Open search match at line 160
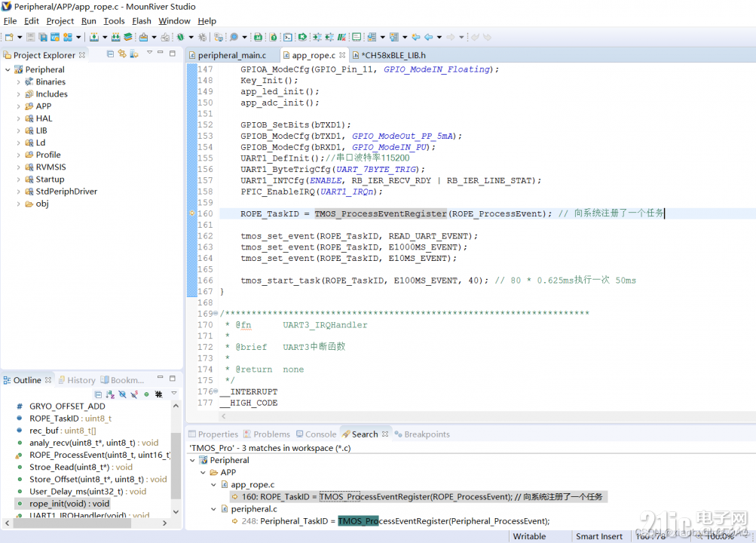This screenshot has height=543, width=756. tap(418, 497)
